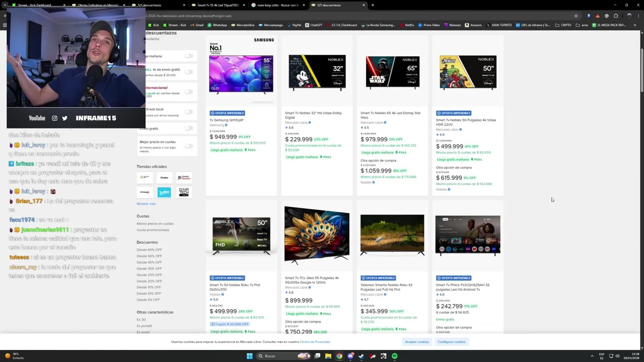Screen dimensions: 644x362
Task: Open the Chrome extensions puzzle icon
Action: click(615, 16)
